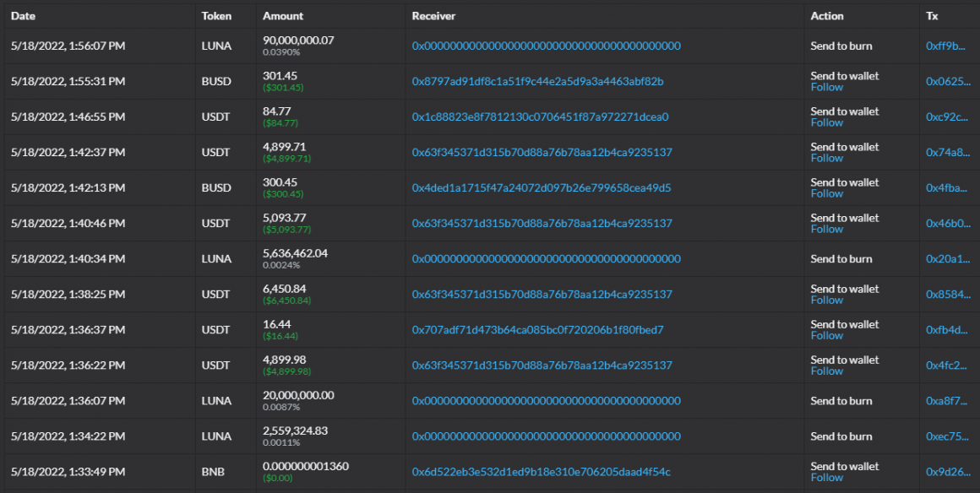Follow the wallet receiving 84.77 USDT
980x493 pixels.
click(826, 122)
